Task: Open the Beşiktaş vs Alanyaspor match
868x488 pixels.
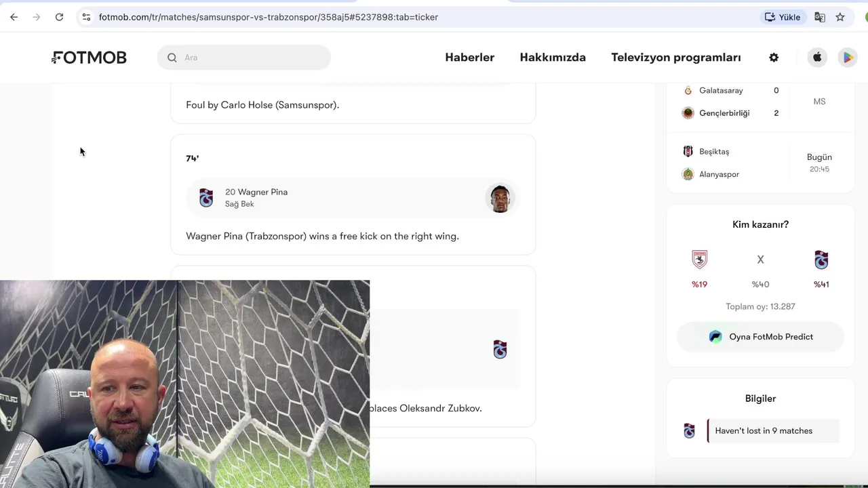Action: coord(760,163)
